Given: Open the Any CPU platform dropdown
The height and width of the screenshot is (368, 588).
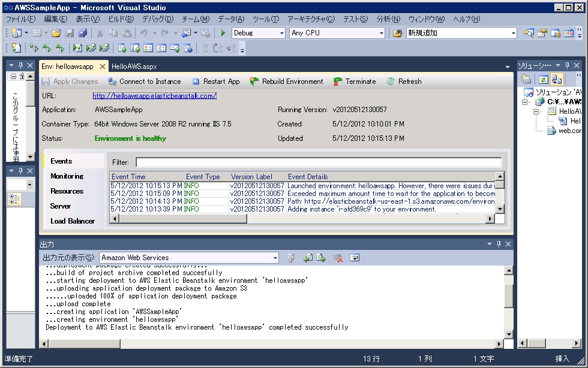Looking at the screenshot, I should [x=382, y=33].
